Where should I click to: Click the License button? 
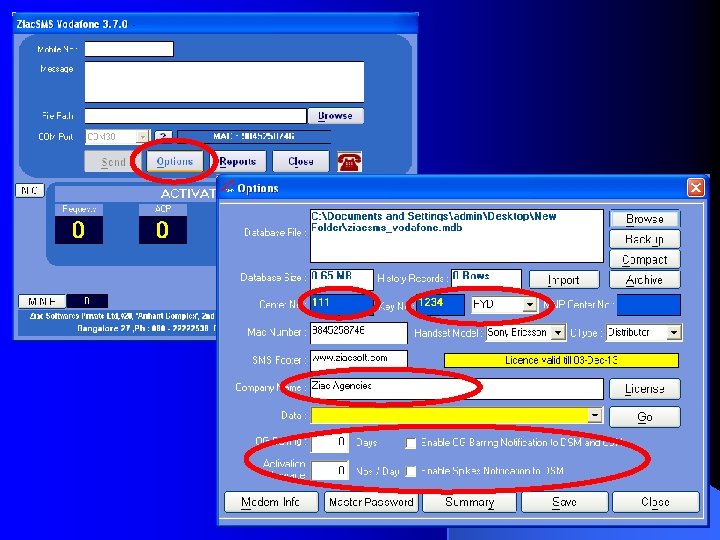645,389
